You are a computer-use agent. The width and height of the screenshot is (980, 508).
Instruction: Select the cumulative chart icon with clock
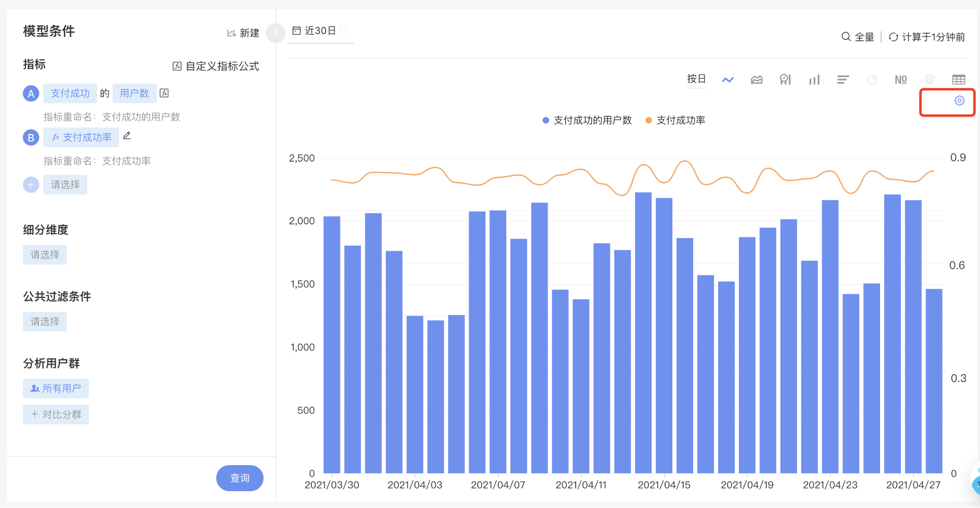tap(786, 80)
